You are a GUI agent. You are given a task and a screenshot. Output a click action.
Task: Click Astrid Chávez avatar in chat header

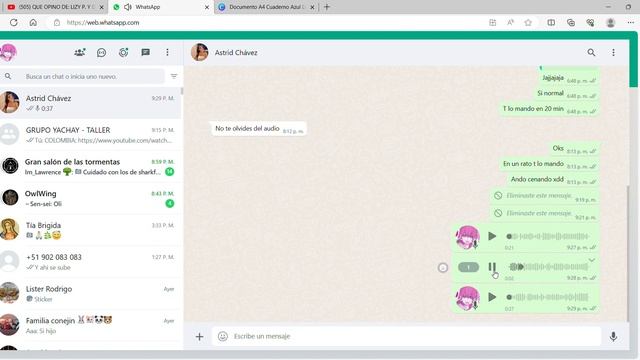200,52
